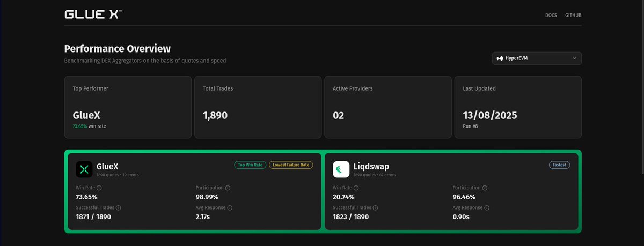Click '1890 quotes • 19 errors' text
Image resolution: width=644 pixels, height=246 pixels.
point(119,175)
